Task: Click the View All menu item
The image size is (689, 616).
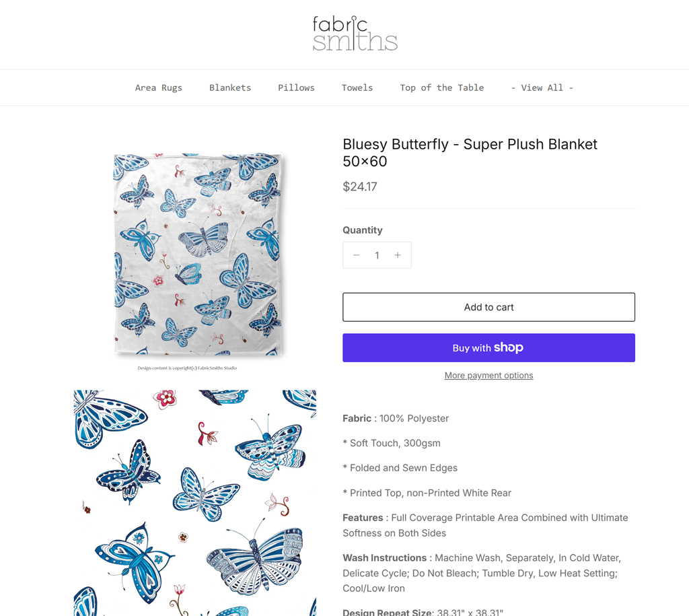Action: point(542,88)
